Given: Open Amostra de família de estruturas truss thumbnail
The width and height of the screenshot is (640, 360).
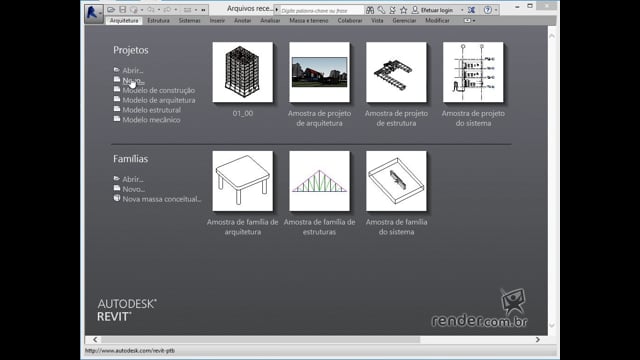Looking at the screenshot, I should coord(319,181).
